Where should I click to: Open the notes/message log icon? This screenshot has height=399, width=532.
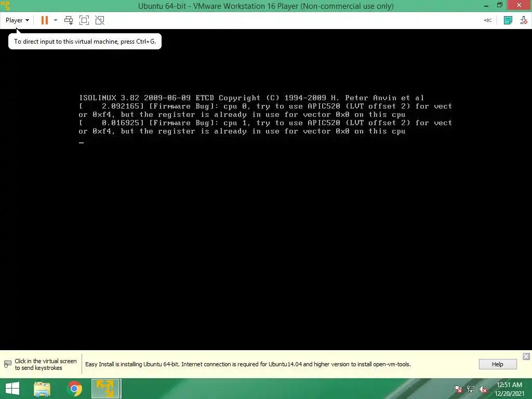[x=508, y=20]
